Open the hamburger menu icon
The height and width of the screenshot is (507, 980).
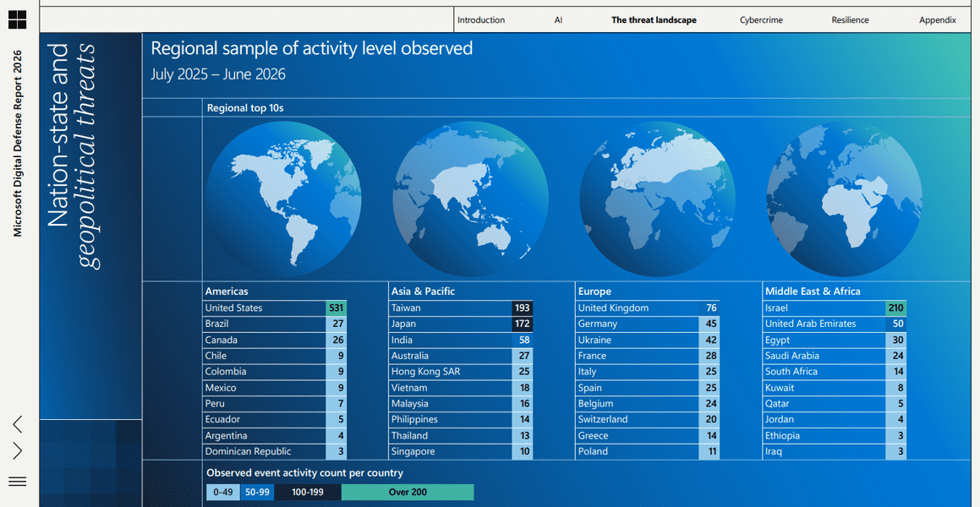pos(18,481)
